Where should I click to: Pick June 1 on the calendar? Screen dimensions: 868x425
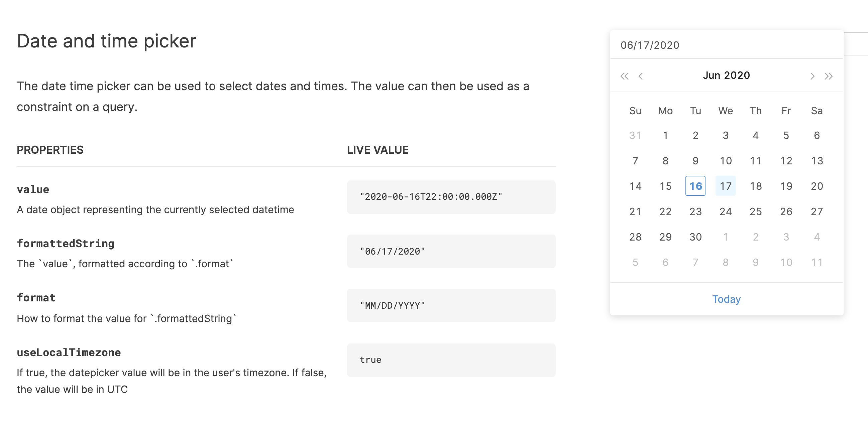click(665, 135)
